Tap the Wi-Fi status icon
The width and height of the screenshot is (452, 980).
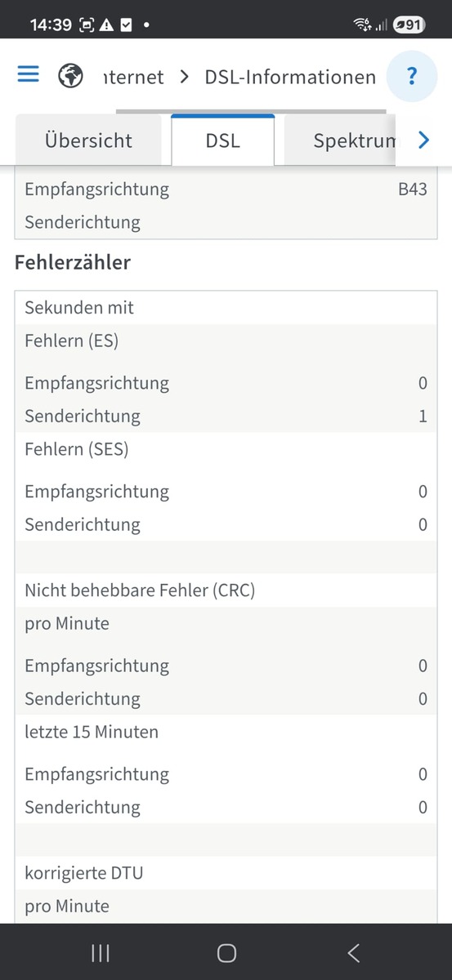click(x=362, y=24)
